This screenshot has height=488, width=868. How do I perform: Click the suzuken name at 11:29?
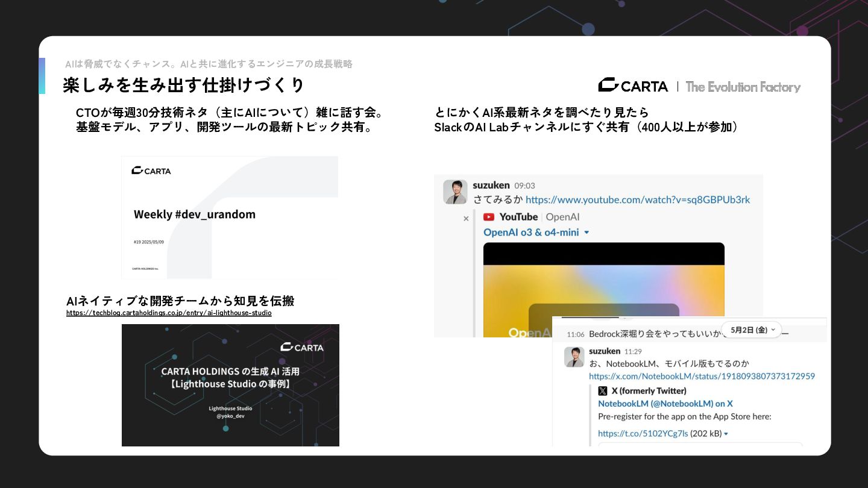pyautogui.click(x=605, y=351)
